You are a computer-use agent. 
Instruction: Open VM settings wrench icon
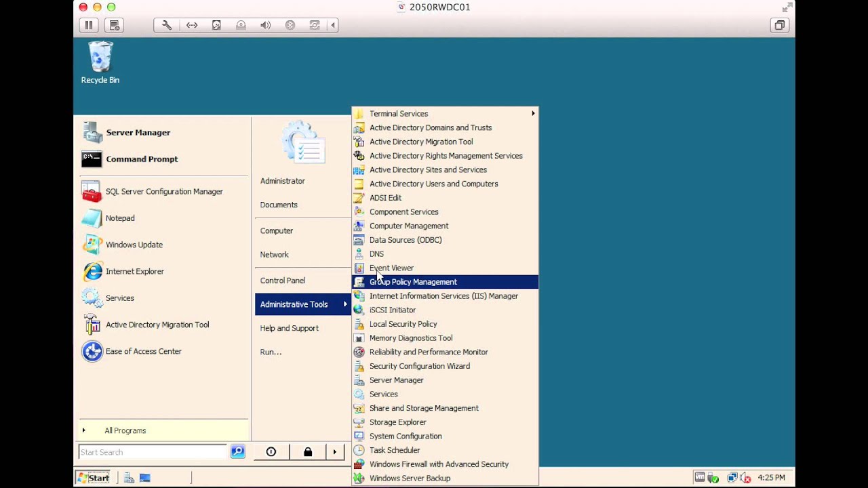pyautogui.click(x=167, y=25)
